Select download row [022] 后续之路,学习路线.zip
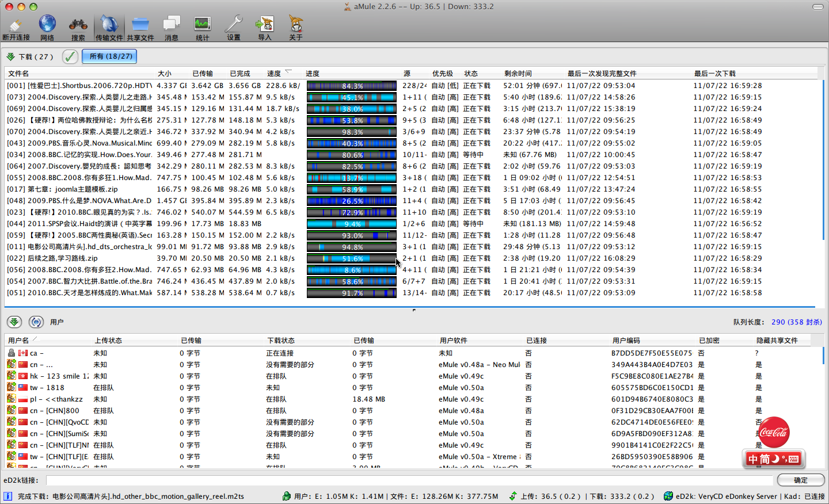Image resolution: width=829 pixels, height=504 pixels. click(411, 258)
